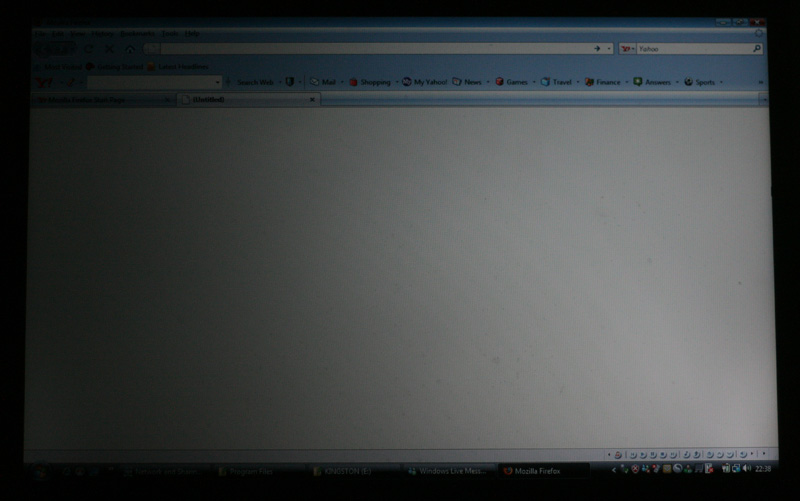Open Shopping toolbar button
Viewport: 800px width, 501px height.
click(370, 82)
